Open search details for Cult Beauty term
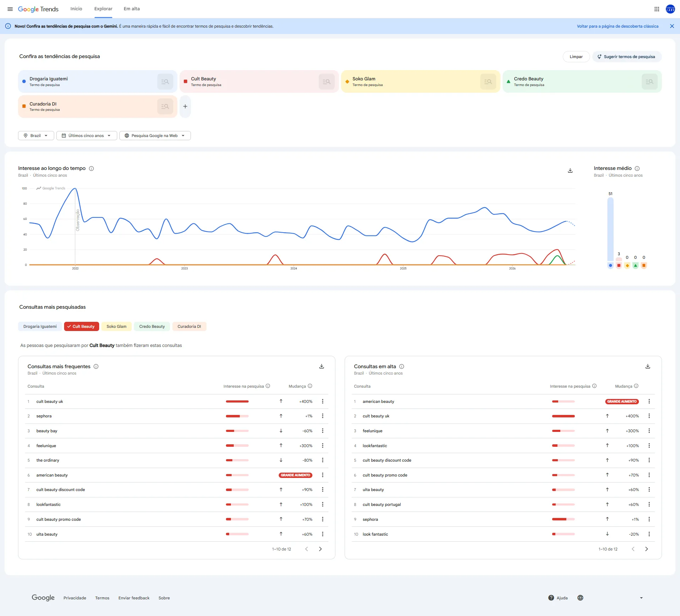The width and height of the screenshot is (680, 616). [x=327, y=81]
